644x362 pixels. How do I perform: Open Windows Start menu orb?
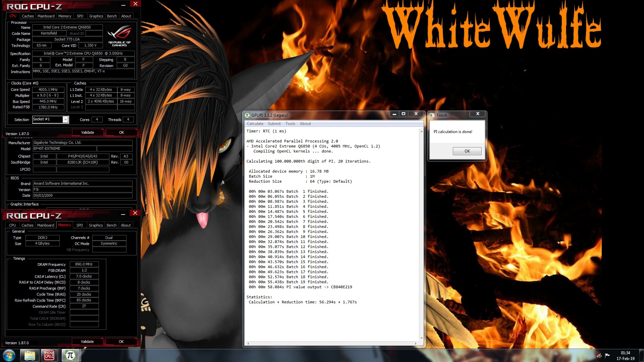(x=9, y=355)
